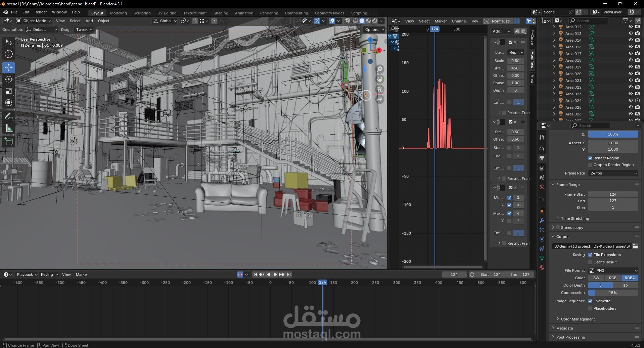Screen dimensions: 644x348
Task: Open the Render properties tab
Action: click(542, 149)
